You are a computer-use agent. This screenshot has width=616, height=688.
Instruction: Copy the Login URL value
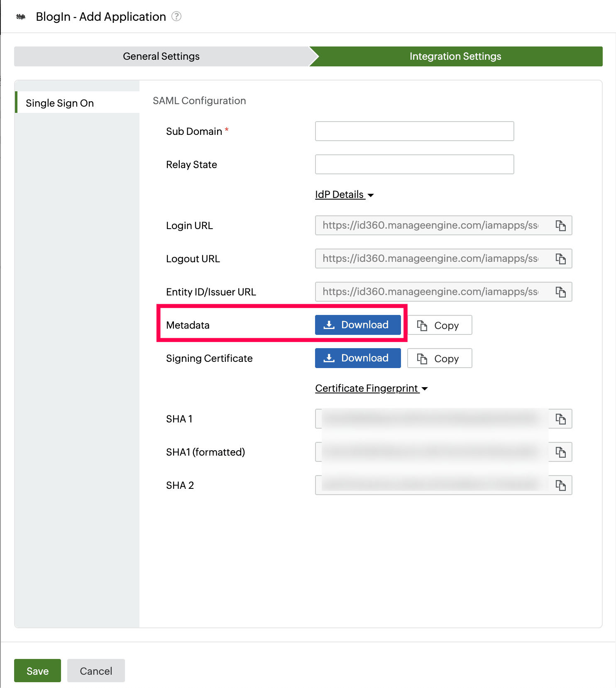(561, 225)
